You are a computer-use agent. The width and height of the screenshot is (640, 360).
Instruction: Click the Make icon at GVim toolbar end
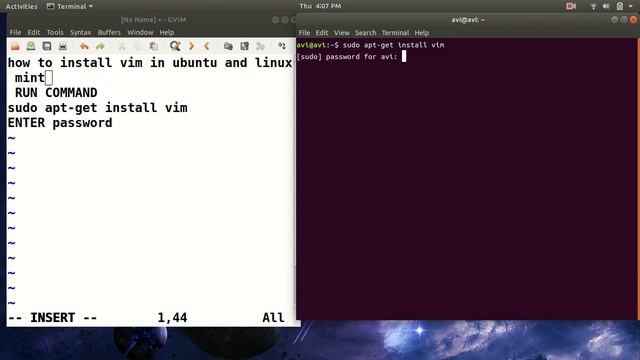282,46
